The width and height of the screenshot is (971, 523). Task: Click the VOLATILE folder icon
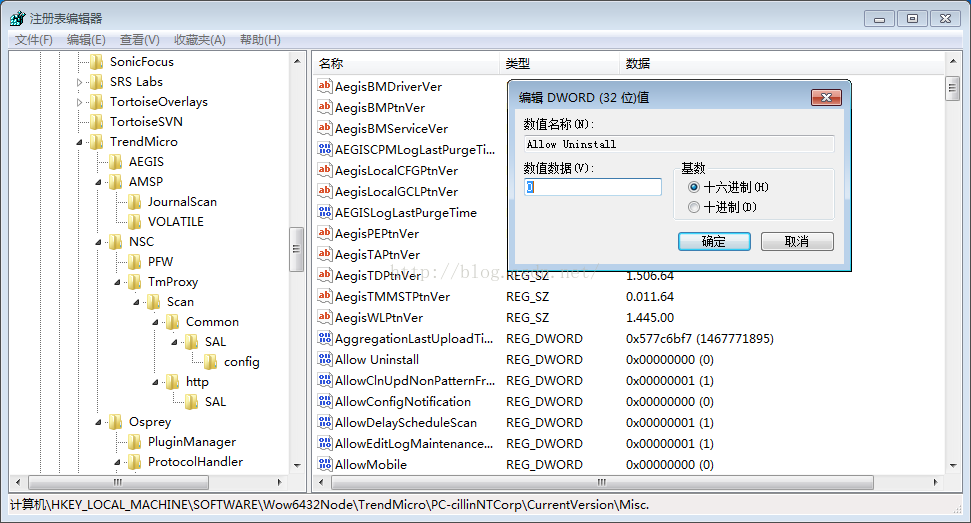pos(134,222)
